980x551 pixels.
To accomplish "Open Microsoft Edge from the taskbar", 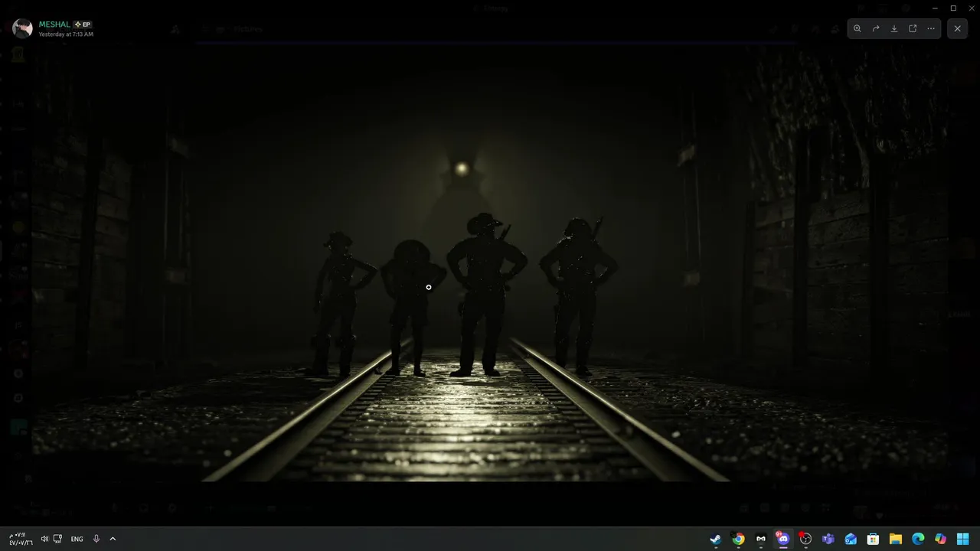I will [918, 539].
